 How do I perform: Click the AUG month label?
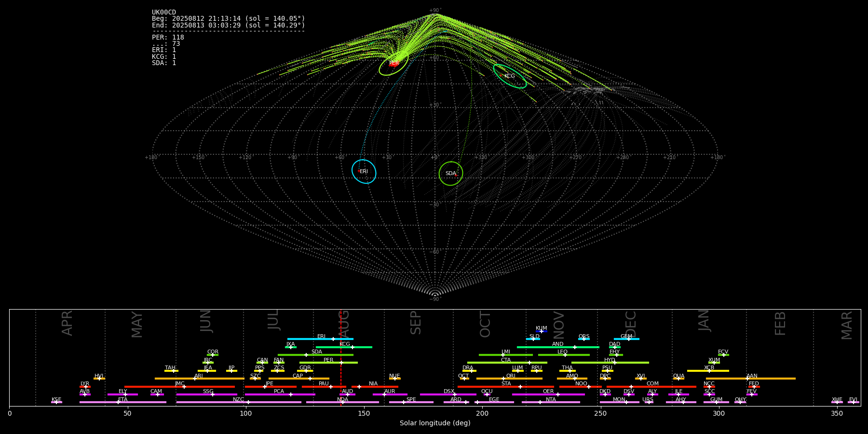click(x=344, y=324)
